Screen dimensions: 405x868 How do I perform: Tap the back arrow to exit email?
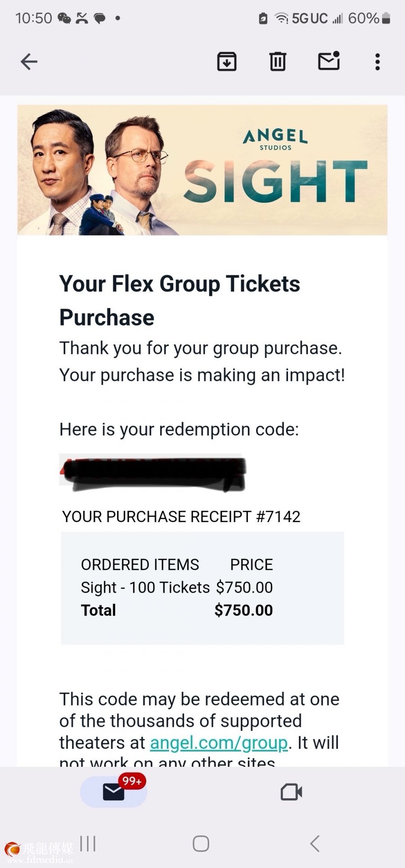tap(29, 62)
